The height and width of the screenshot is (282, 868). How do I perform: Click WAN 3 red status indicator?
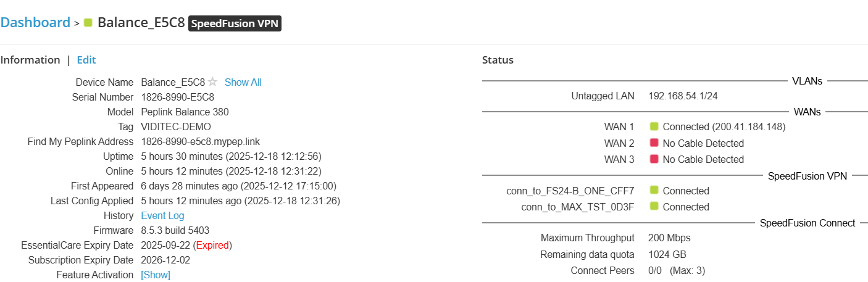coord(654,159)
